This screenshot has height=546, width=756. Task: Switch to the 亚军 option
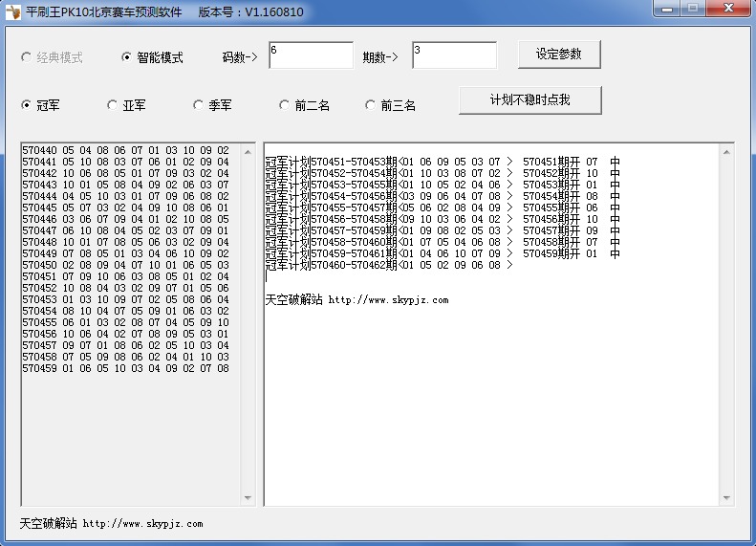pos(113,105)
